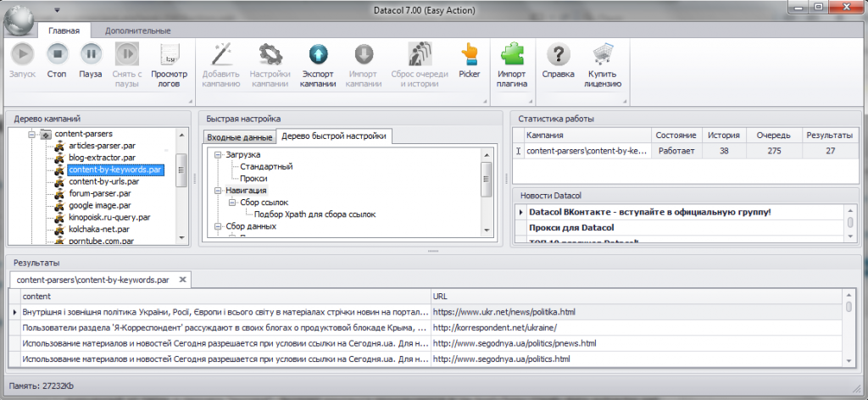Viewport: 868px width, 400px height.
Task: Click campaign tree scrollbar down arrow
Action: pyautogui.click(x=181, y=237)
